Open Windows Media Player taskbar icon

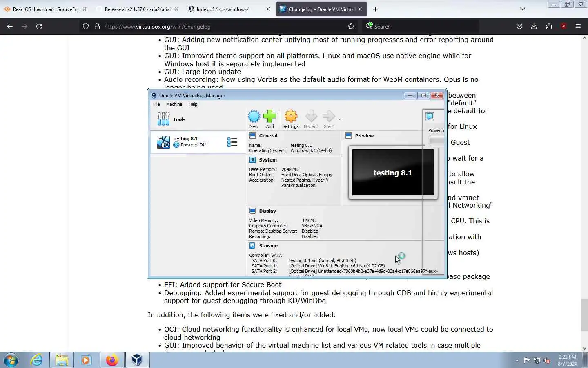[86, 360]
